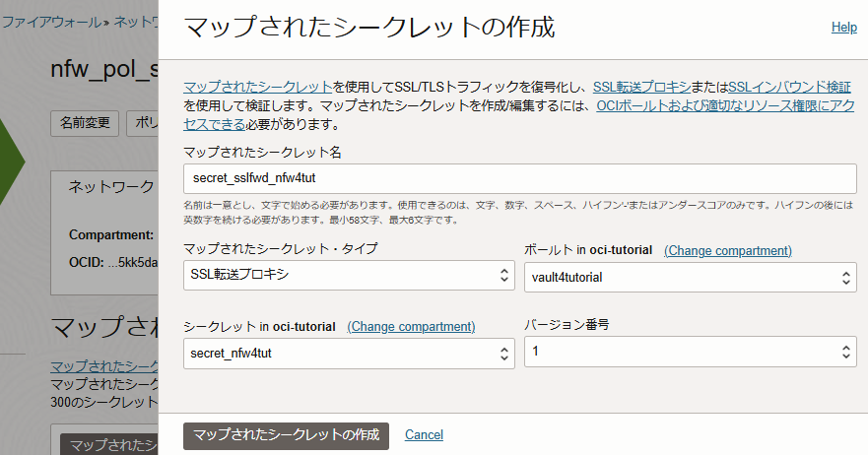Image resolution: width=868 pixels, height=455 pixels.
Task: Click the 名前変更 button in the background
Action: 85,124
